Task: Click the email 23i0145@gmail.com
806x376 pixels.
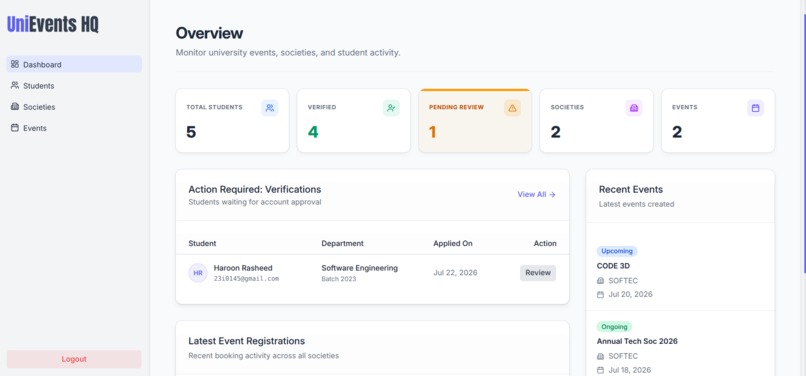Action: 246,278
